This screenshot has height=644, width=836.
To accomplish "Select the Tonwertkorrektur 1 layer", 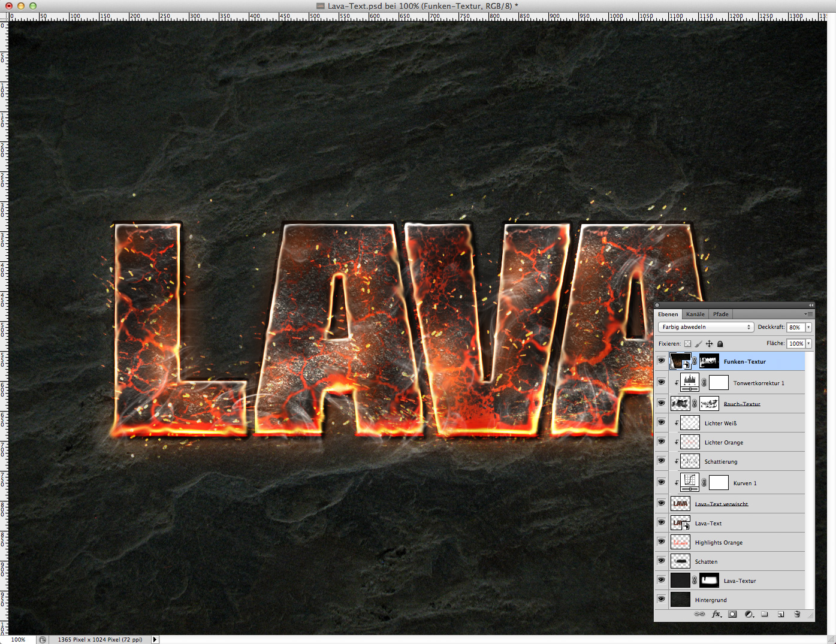I will pyautogui.click(x=758, y=382).
